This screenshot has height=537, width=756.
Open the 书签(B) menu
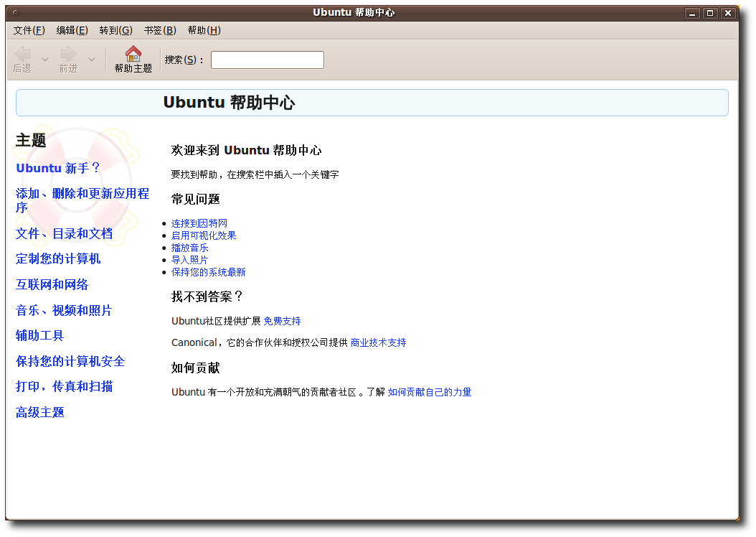[160, 30]
